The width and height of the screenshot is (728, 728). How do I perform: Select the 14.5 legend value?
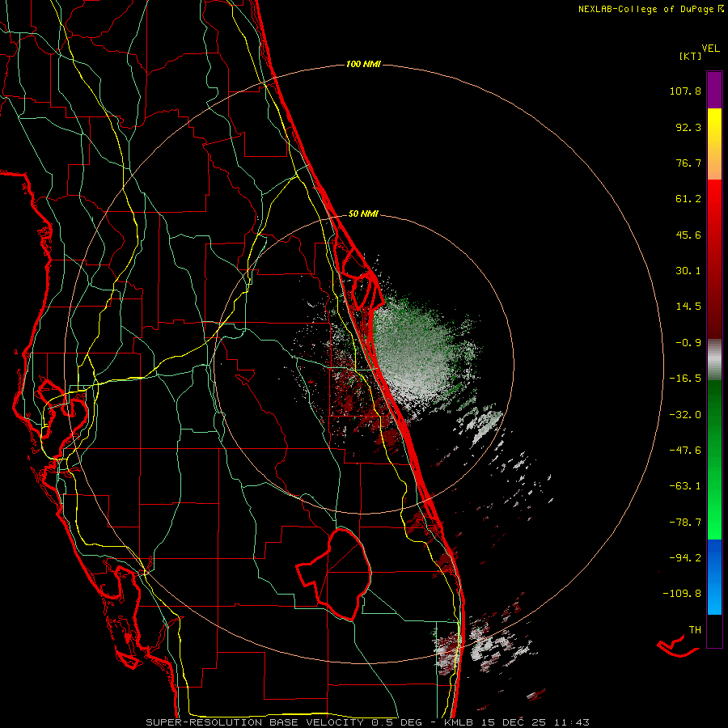coord(688,307)
